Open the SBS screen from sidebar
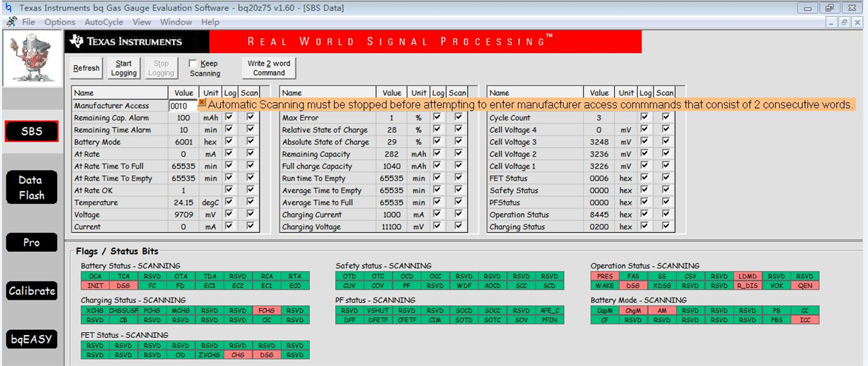This screenshot has height=366, width=868. [x=32, y=131]
